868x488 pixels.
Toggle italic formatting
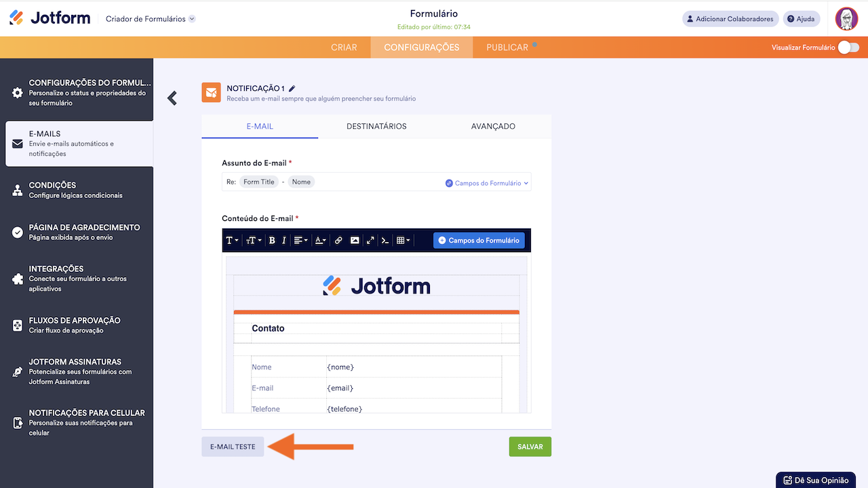pyautogui.click(x=284, y=240)
